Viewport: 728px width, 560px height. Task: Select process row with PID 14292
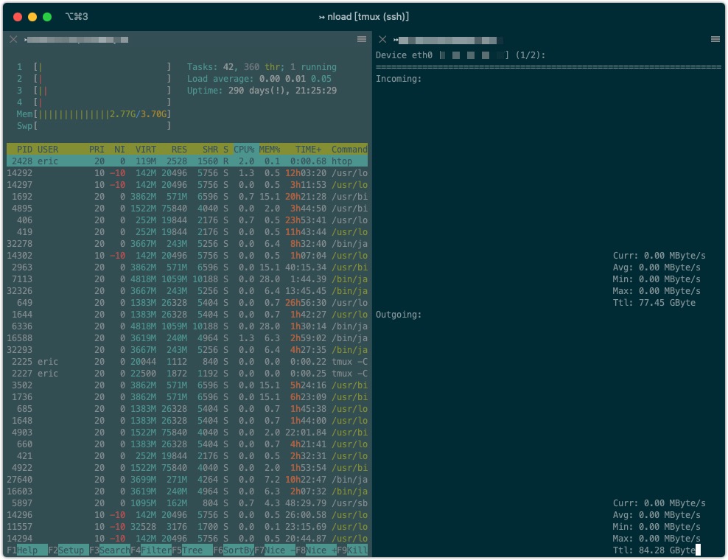pyautogui.click(x=187, y=173)
